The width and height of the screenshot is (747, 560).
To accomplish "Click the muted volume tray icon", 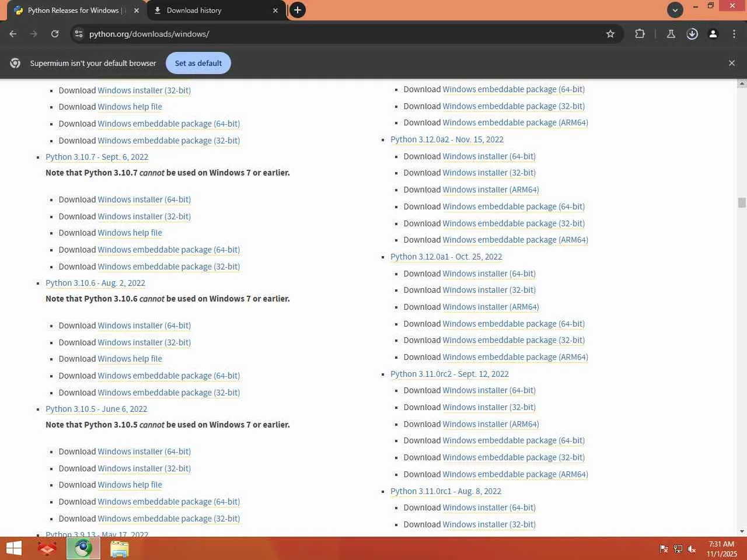I will 692,549.
